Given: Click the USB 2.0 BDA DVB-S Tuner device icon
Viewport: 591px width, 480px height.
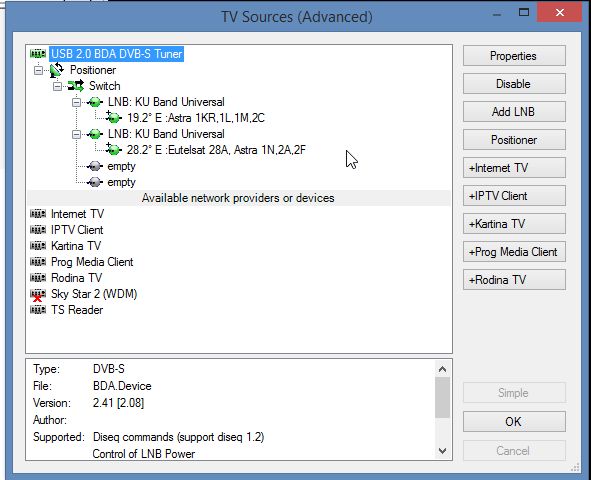Looking at the screenshot, I should [x=38, y=54].
